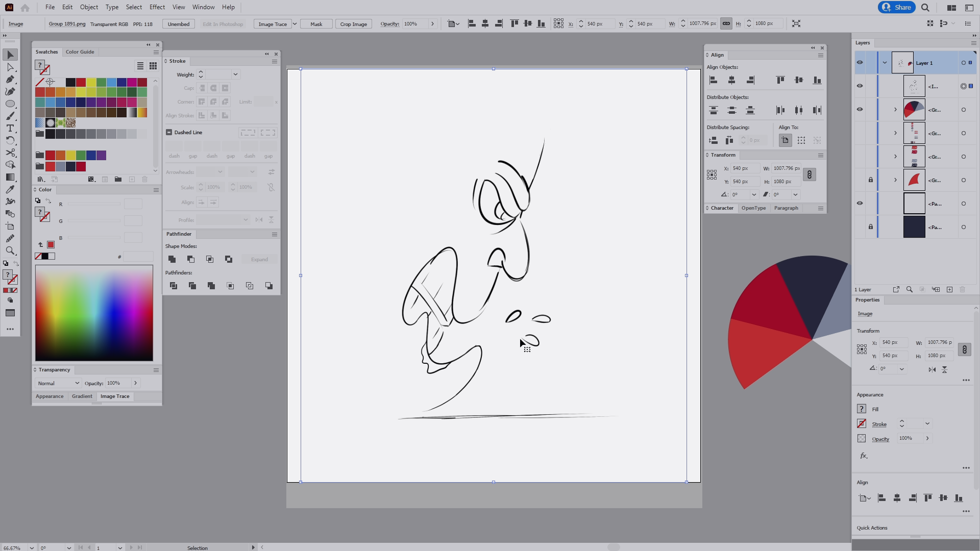Toggle lock on bottom path layer
Image resolution: width=980 pixels, height=551 pixels.
[x=871, y=227]
